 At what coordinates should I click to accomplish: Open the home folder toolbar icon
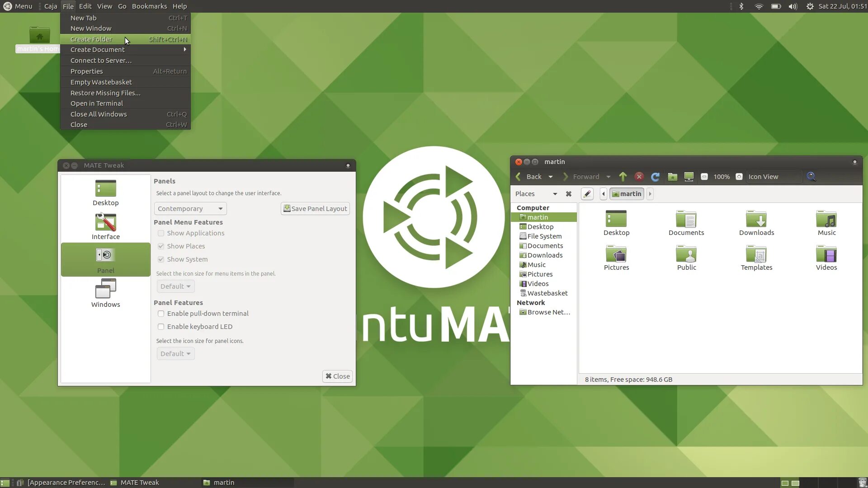673,177
